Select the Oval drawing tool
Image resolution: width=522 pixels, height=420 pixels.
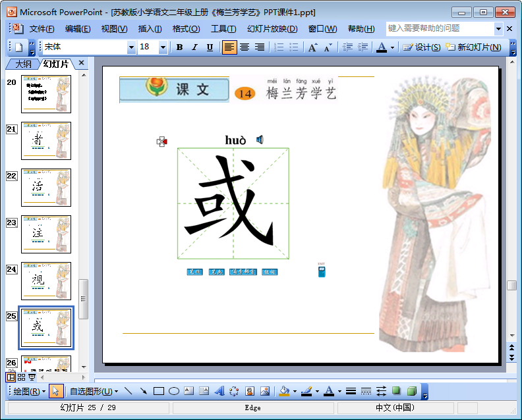pos(174,391)
